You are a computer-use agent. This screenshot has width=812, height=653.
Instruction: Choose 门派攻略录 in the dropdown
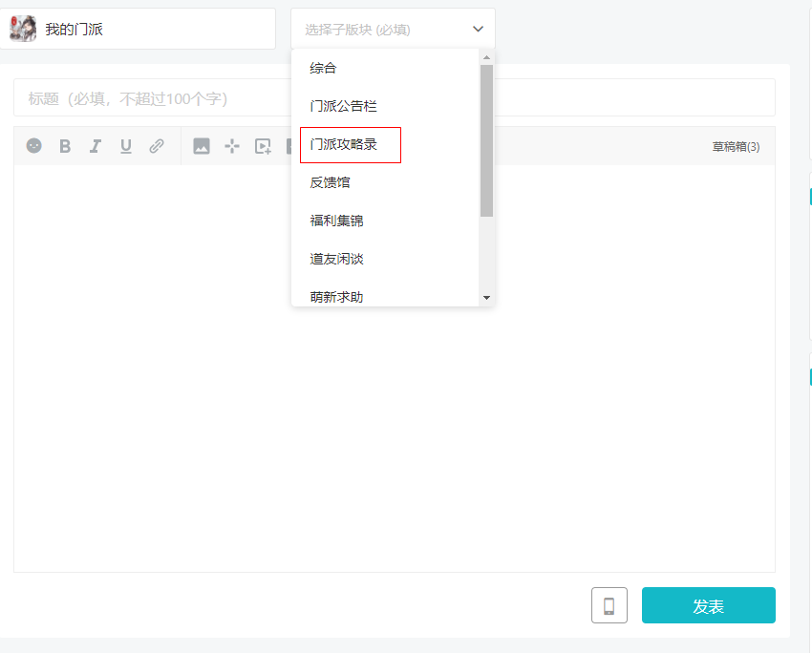coord(385,144)
